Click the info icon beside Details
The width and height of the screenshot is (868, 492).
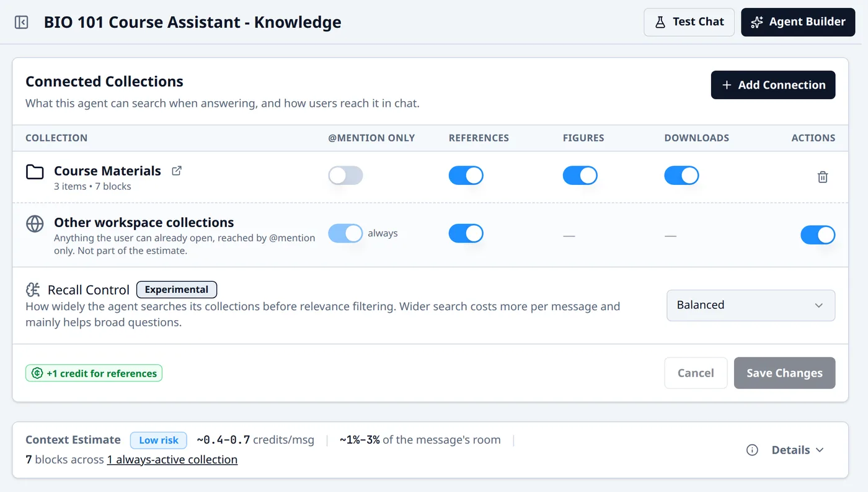752,450
